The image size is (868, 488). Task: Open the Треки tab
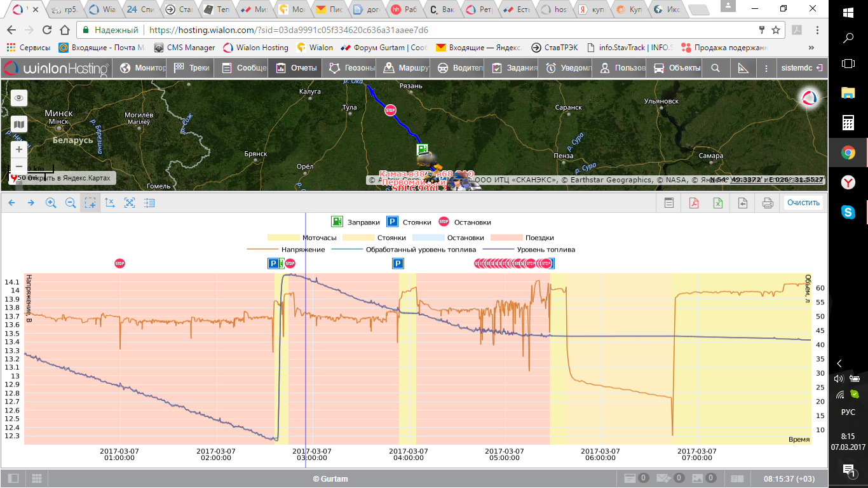tap(192, 68)
